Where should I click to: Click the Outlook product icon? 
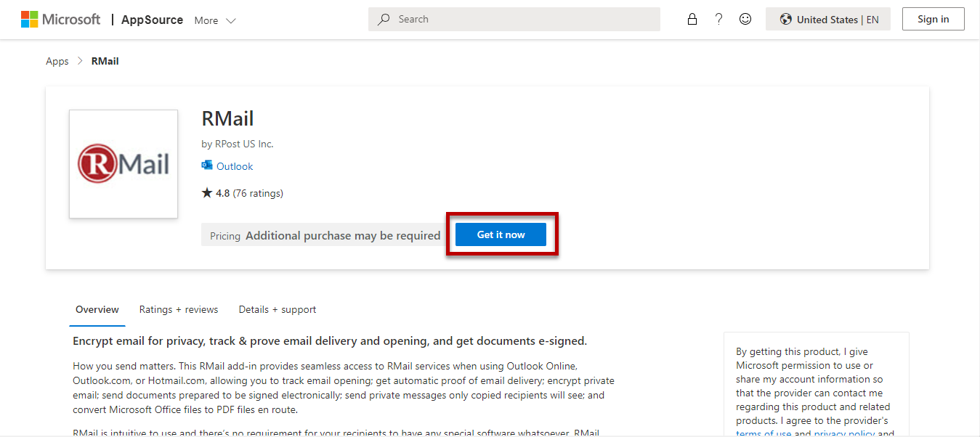(206, 166)
